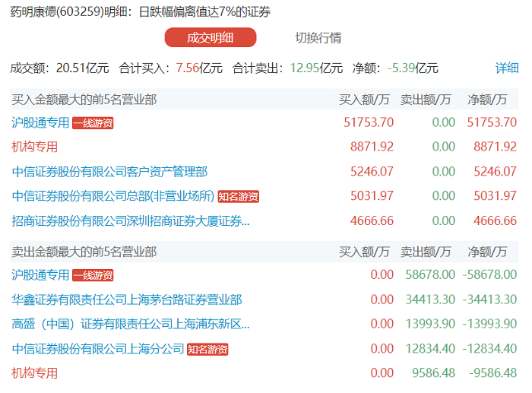Open 机构专用 in the buy list
The image size is (532, 393).
point(35,147)
